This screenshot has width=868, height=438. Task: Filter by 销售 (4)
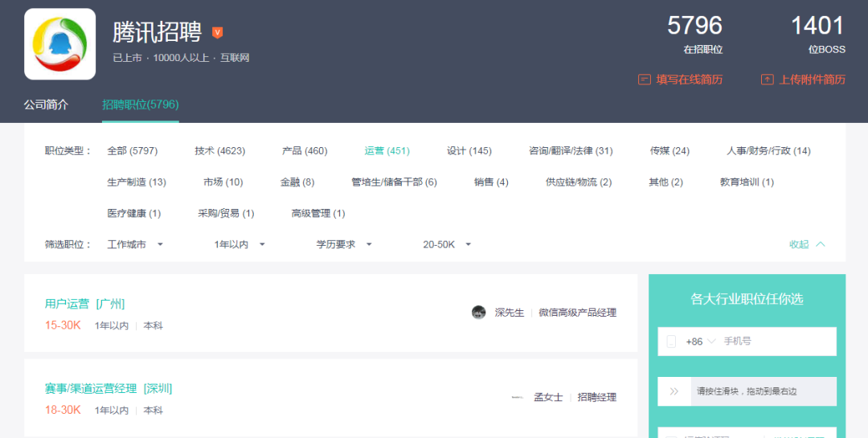pos(491,182)
